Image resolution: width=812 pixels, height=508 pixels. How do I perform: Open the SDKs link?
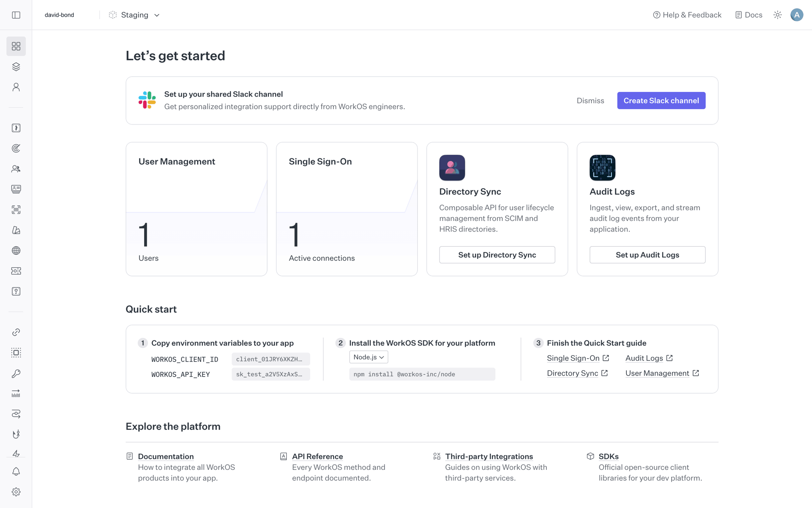[x=609, y=456]
